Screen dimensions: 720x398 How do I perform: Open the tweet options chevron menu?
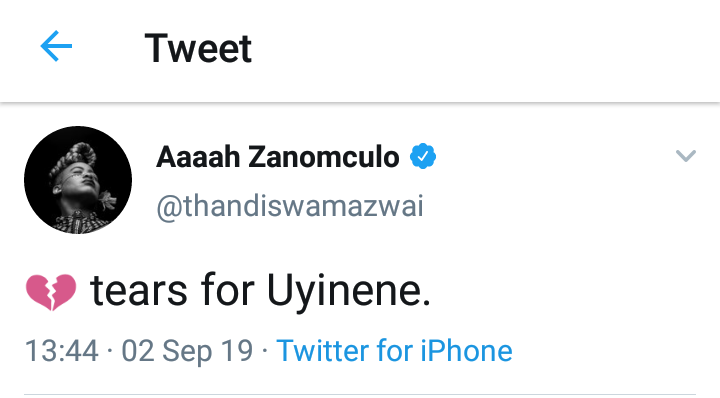pyautogui.click(x=686, y=156)
